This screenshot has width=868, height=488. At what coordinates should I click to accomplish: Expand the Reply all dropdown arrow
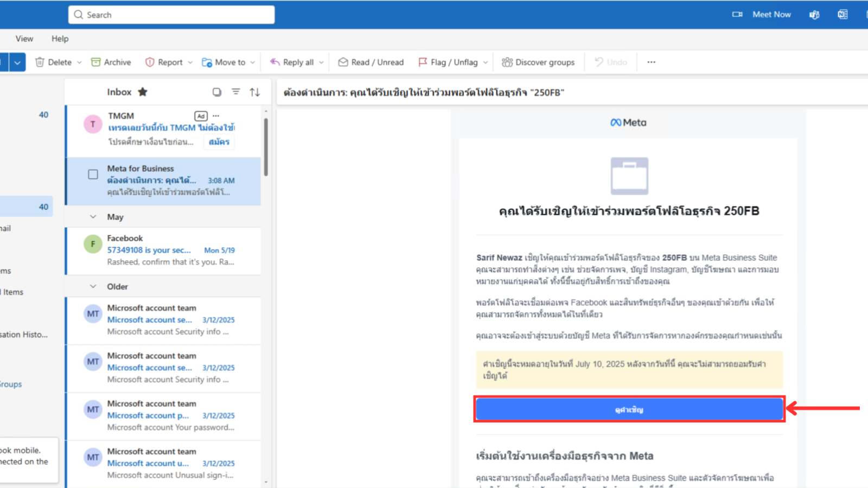coord(321,62)
